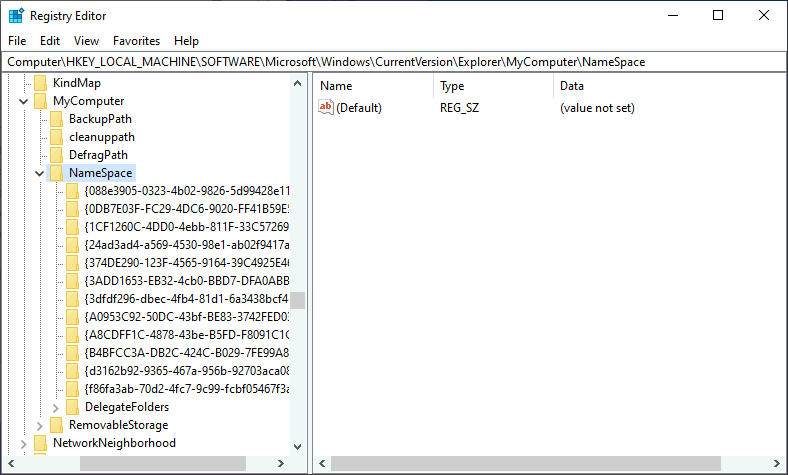Expand the DelegateFolders key

pos(56,408)
